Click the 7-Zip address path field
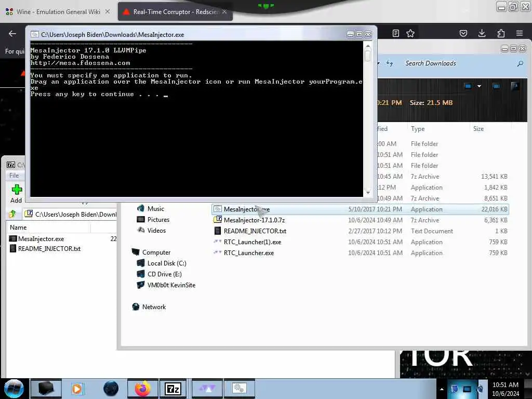 coord(71,215)
